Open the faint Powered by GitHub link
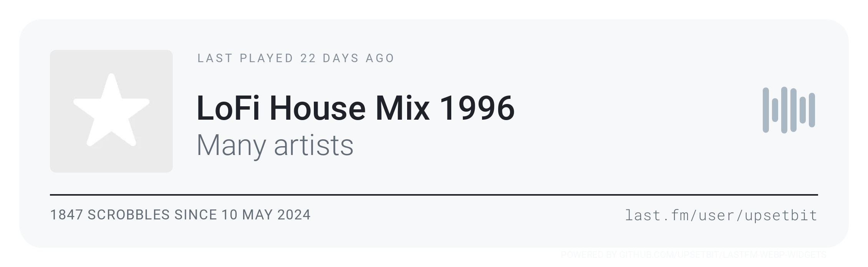 pyautogui.click(x=693, y=255)
